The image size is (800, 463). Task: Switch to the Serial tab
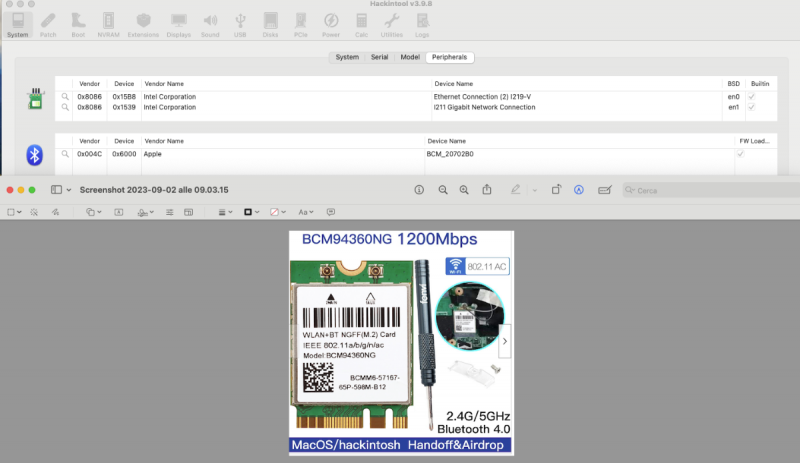coord(379,57)
